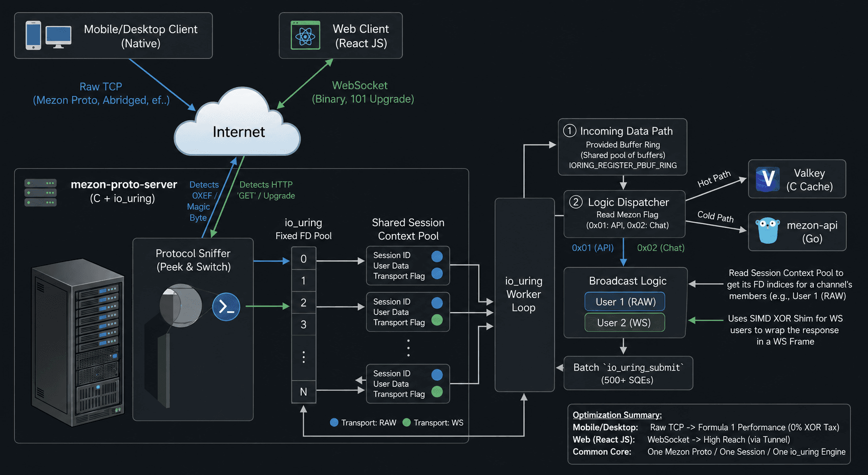Click the User 1 (RAW) button
868x475 pixels.
(x=625, y=301)
